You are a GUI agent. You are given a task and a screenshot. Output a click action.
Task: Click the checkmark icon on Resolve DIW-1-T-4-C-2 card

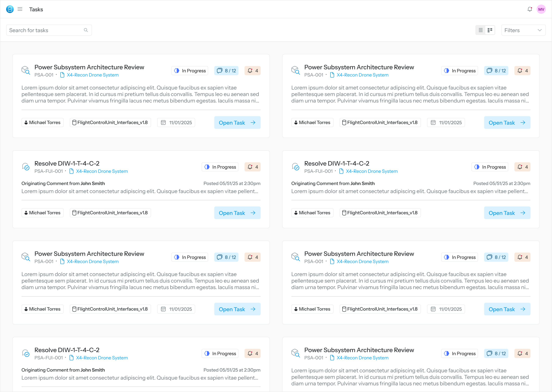26,167
